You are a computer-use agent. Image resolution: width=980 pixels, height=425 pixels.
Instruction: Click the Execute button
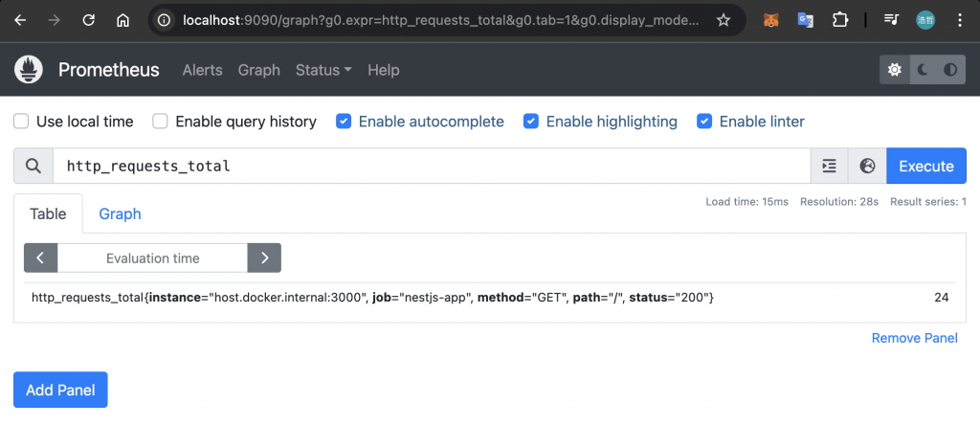coord(925,166)
